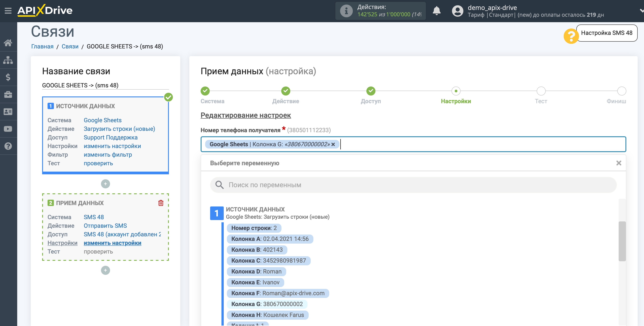Open the contact card sidebar icon
Image resolution: width=644 pixels, height=326 pixels.
(8, 112)
